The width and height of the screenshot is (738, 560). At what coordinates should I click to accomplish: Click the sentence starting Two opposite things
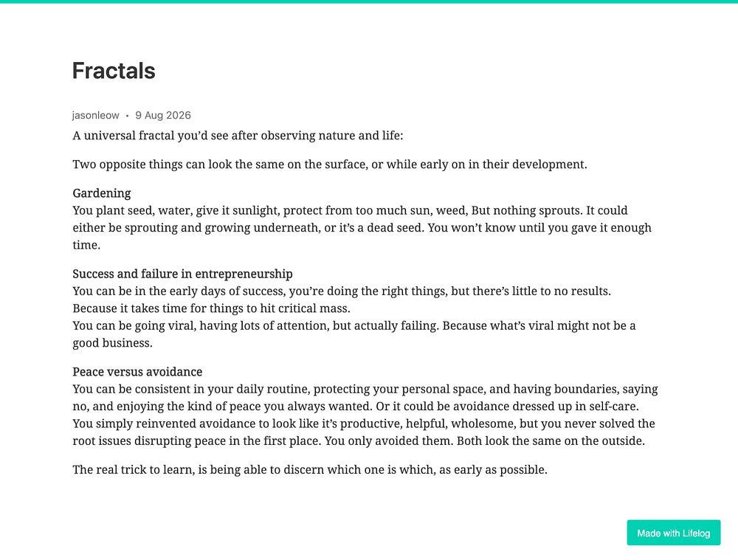click(x=329, y=165)
